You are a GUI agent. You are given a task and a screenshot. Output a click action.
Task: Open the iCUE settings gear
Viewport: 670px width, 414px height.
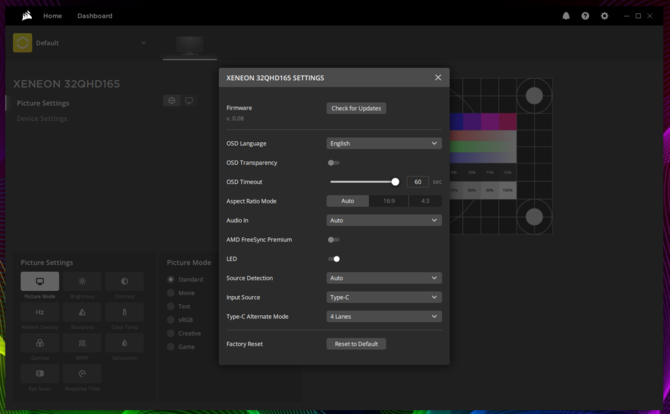coord(604,16)
